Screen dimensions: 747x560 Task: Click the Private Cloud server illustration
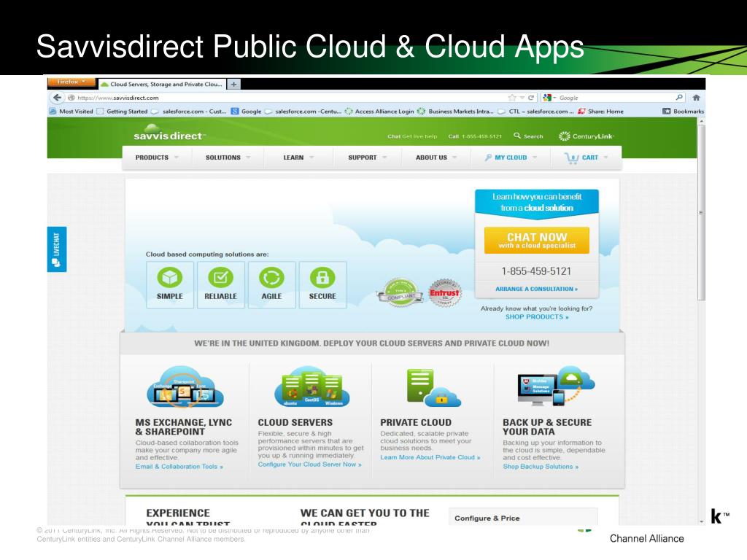click(x=433, y=388)
